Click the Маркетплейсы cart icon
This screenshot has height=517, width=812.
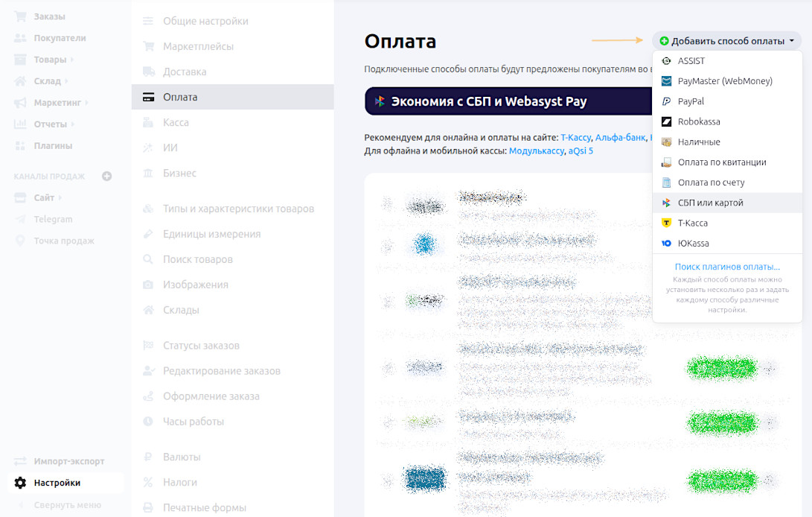point(148,47)
